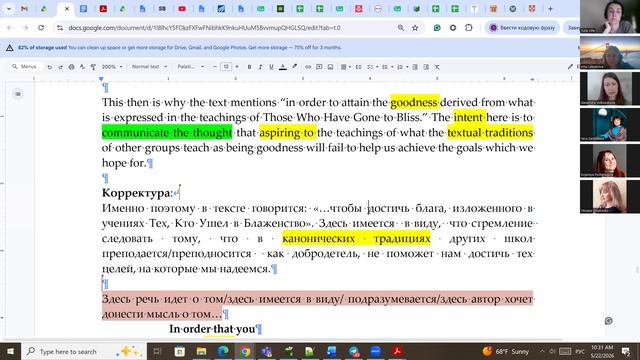Toggle italic formatting
This screenshot has height=360, width=640.
tap(260, 67)
